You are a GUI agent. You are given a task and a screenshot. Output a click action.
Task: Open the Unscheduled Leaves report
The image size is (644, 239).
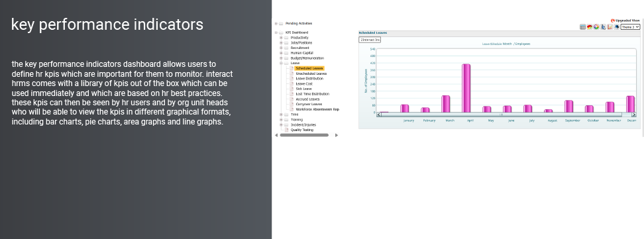coord(311,73)
